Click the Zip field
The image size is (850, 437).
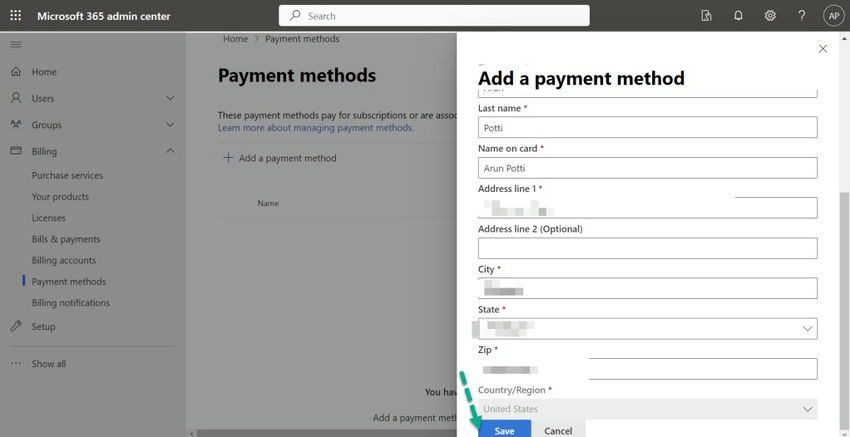[648, 369]
